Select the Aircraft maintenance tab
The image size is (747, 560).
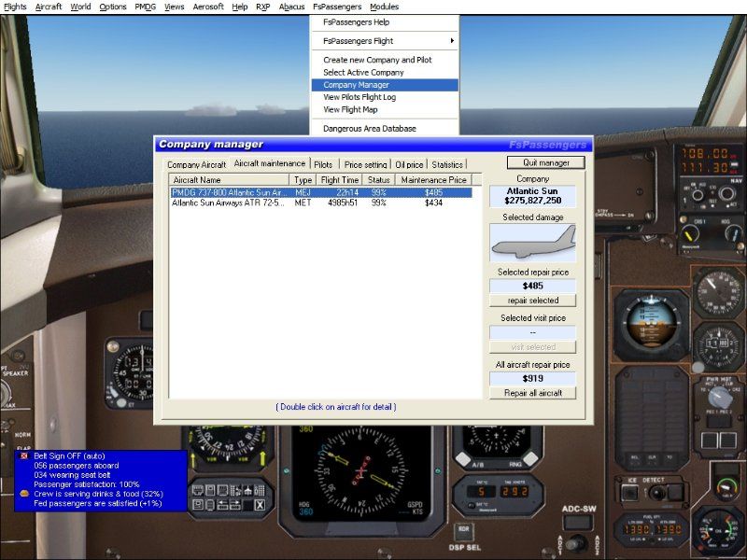coord(270,163)
